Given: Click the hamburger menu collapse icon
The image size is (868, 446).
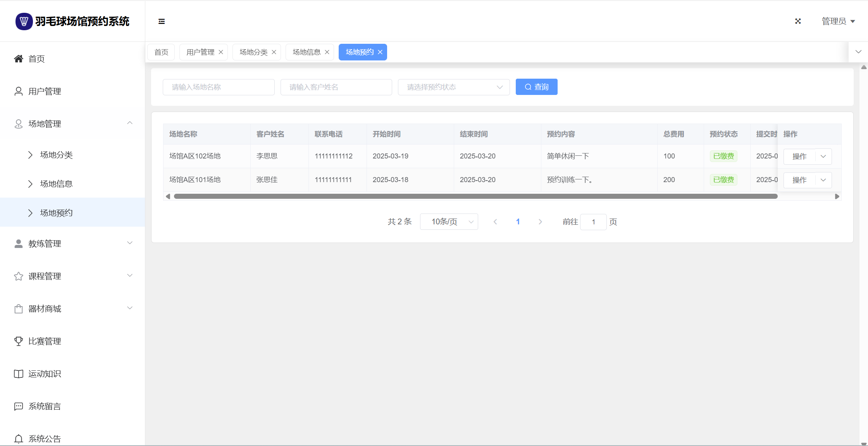Looking at the screenshot, I should click(x=162, y=21).
